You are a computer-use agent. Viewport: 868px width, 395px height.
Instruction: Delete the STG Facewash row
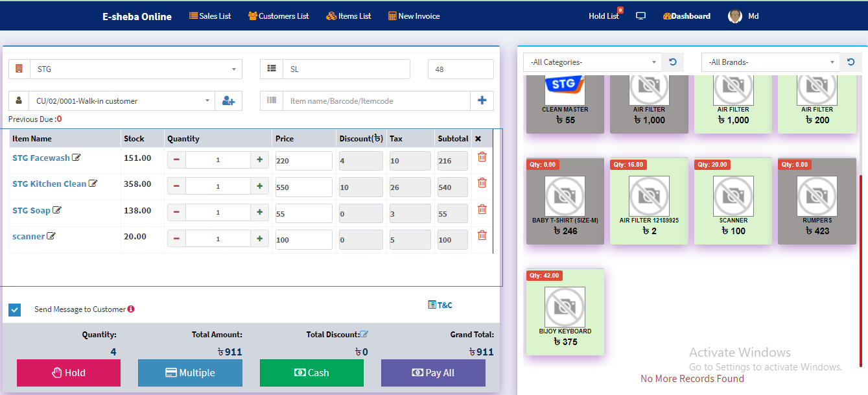tap(482, 157)
